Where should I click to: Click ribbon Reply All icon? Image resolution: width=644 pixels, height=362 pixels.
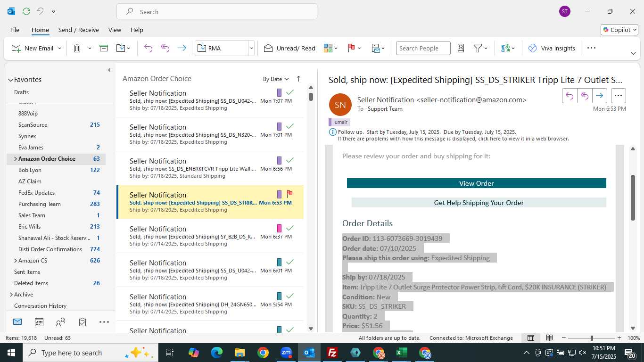[x=165, y=48]
